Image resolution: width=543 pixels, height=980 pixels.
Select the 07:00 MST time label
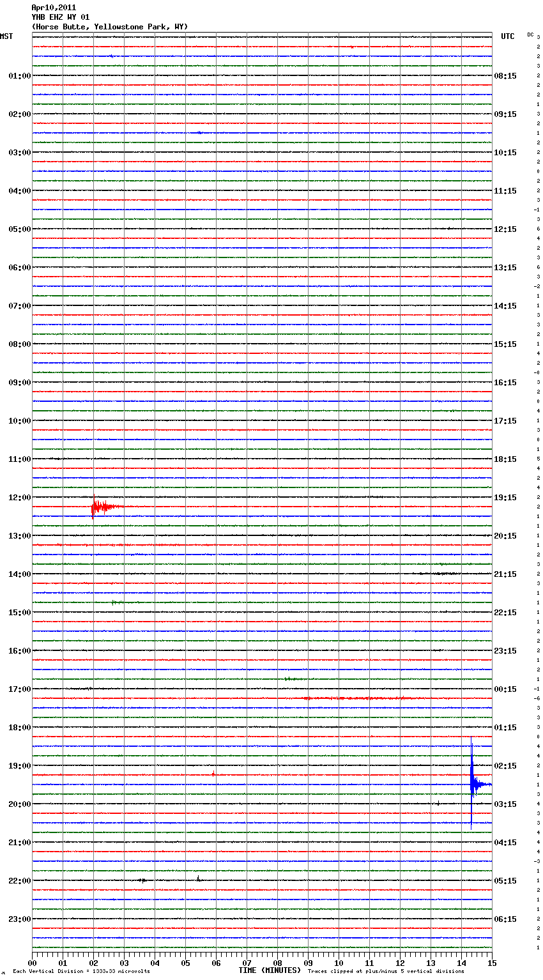20,306
